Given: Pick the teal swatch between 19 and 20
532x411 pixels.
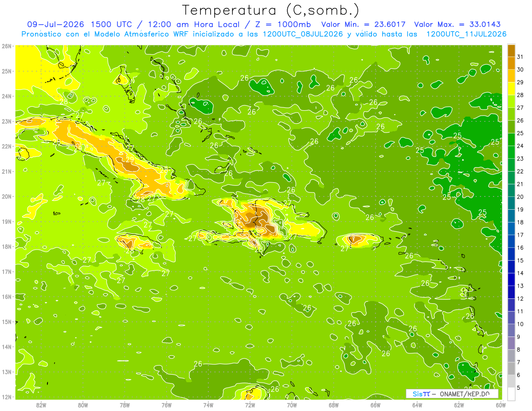Looking at the screenshot, I should point(511,203).
